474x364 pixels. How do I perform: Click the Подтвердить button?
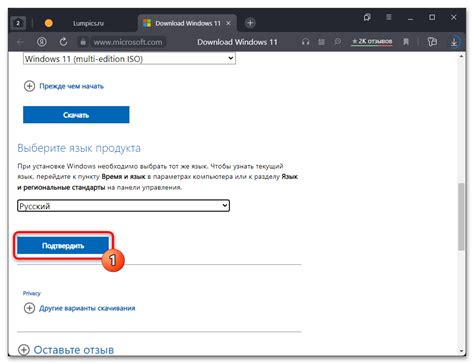(x=63, y=246)
